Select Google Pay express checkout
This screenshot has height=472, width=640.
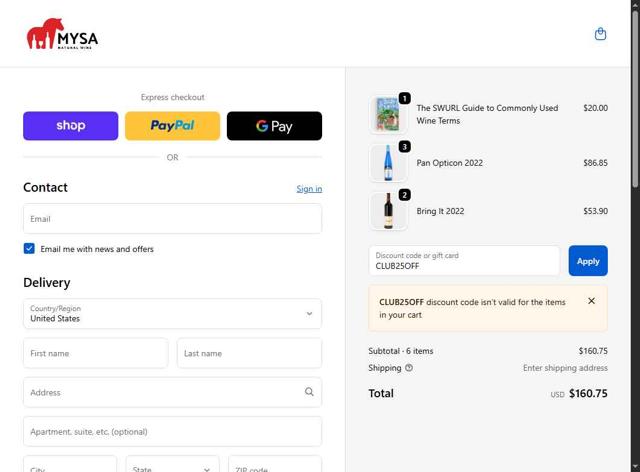(x=274, y=126)
